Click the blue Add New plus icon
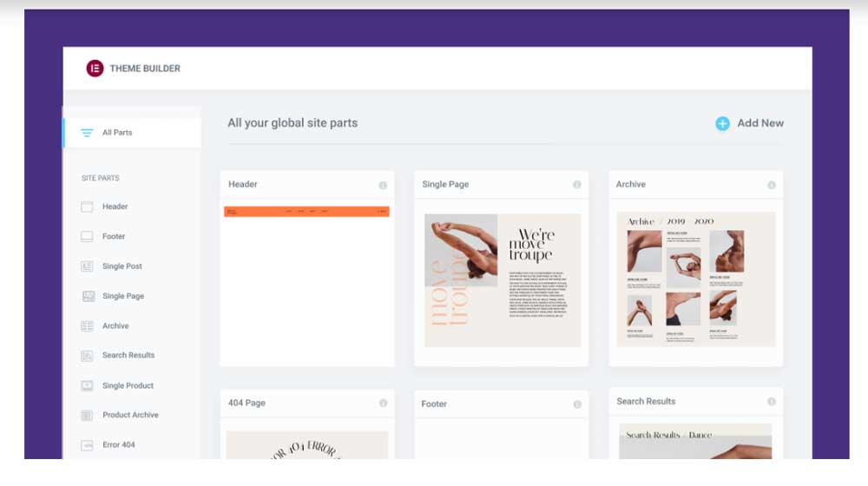Viewport: 868px width, 486px height. click(722, 123)
